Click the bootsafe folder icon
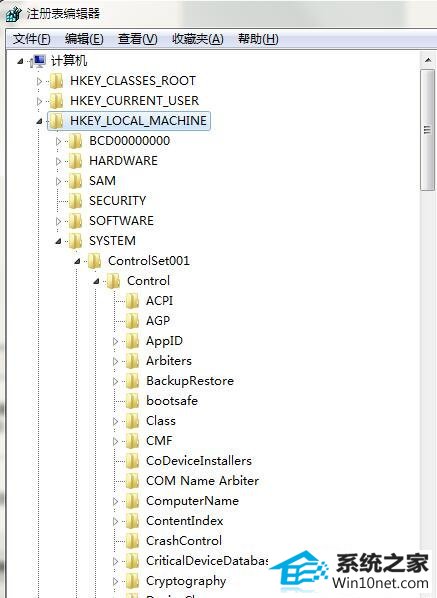The height and width of the screenshot is (598, 437). point(133,401)
